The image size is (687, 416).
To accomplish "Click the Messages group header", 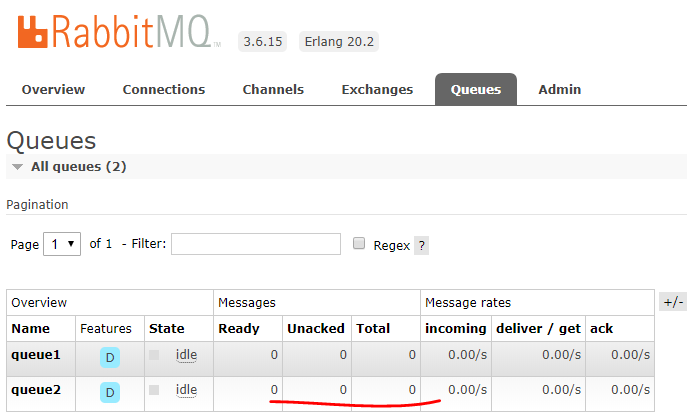I will (247, 302).
